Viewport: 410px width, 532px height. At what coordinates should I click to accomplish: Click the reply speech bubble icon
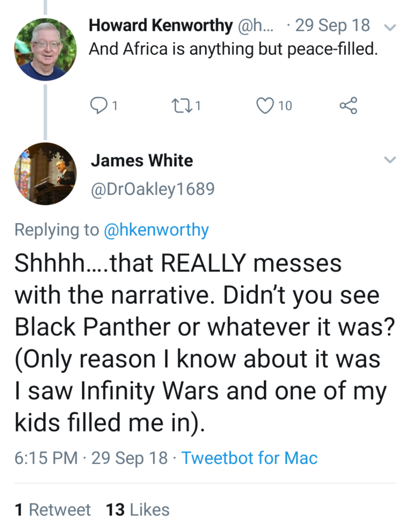pyautogui.click(x=99, y=105)
